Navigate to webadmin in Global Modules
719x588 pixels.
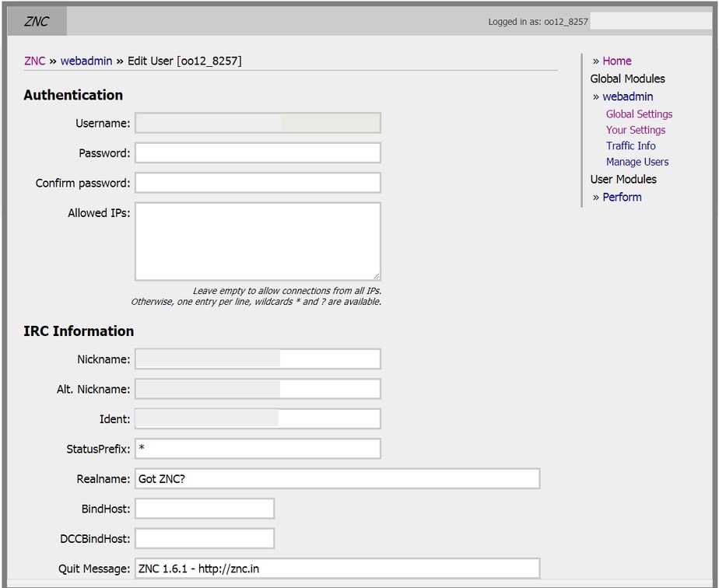tap(627, 96)
